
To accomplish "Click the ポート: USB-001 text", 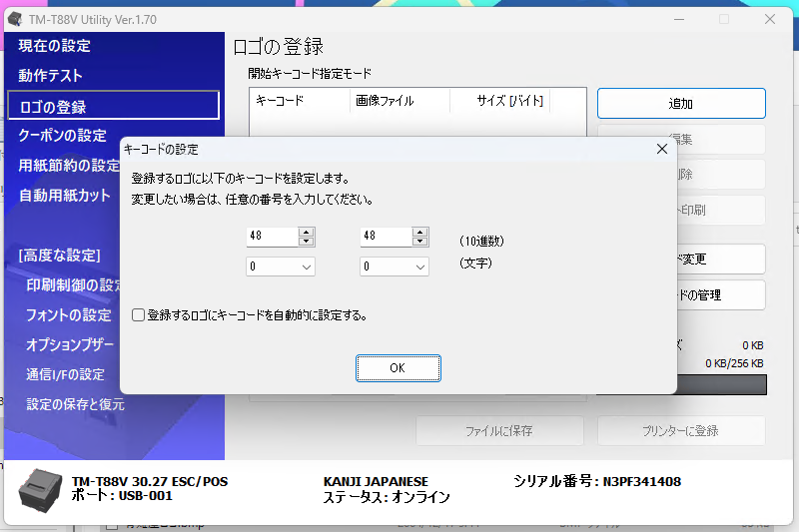I will 122,495.
